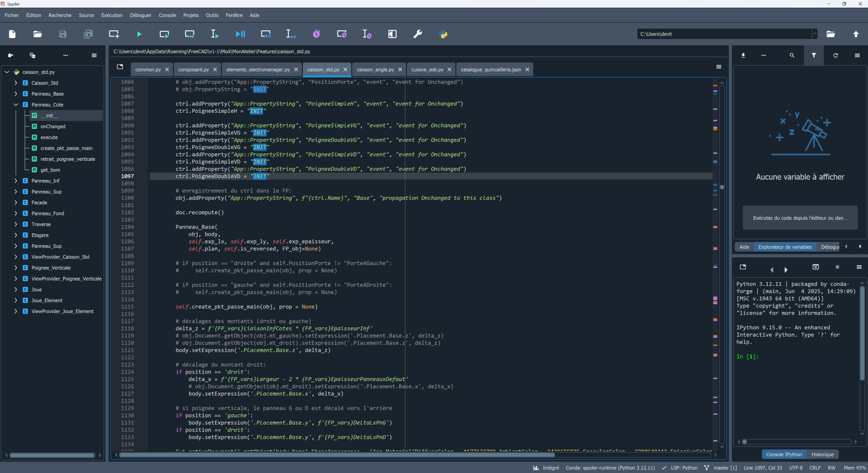The height and width of the screenshot is (473, 868).
Task: Switch to caisson_angle.py editor tab
Action: 375,70
